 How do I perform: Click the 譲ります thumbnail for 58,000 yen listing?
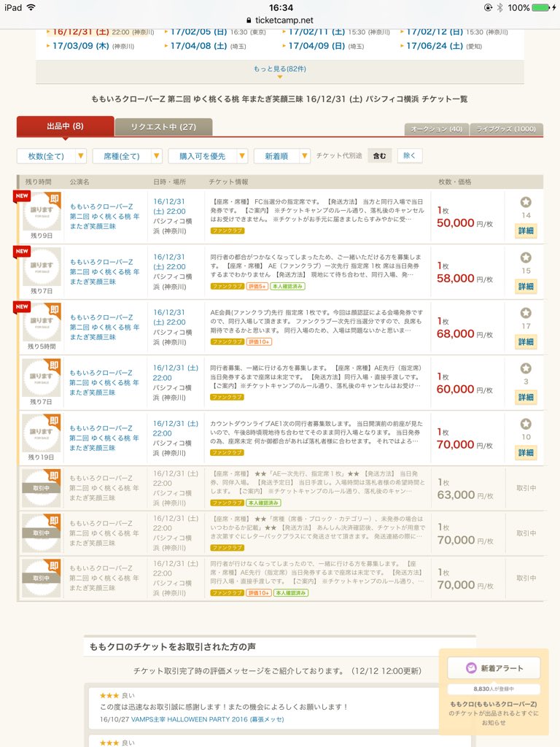tap(42, 267)
